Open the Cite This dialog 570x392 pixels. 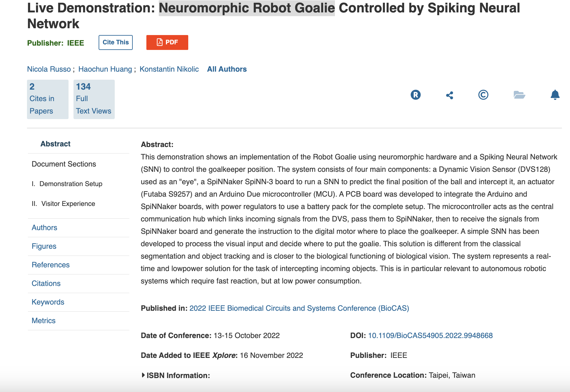pos(116,42)
